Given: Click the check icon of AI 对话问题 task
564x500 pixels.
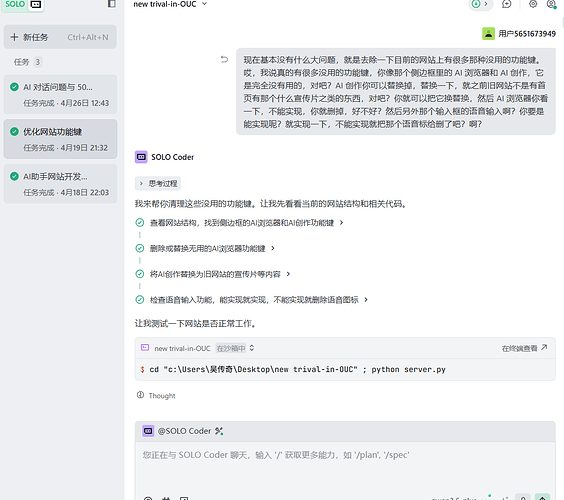Looking at the screenshot, I should click(14, 87).
